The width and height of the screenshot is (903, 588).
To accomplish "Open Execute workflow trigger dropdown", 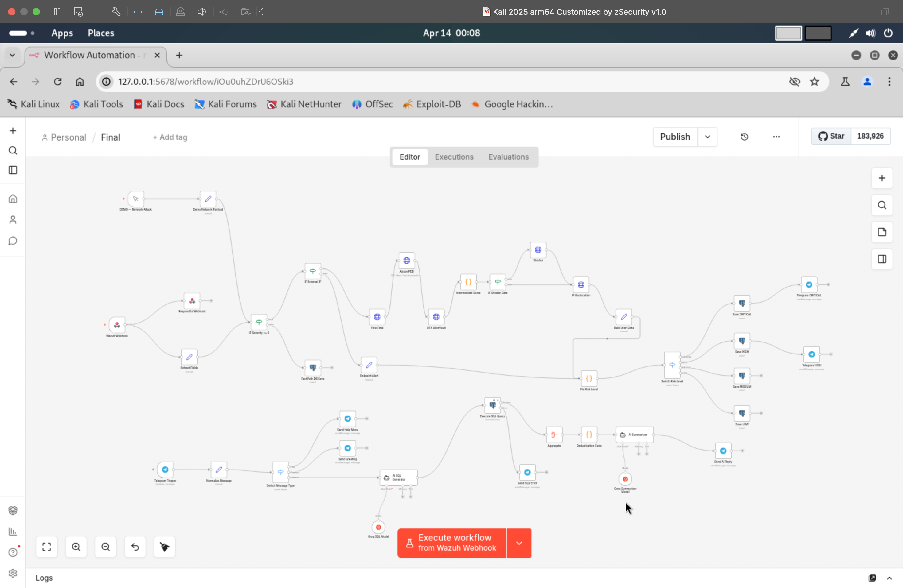I will [x=519, y=543].
